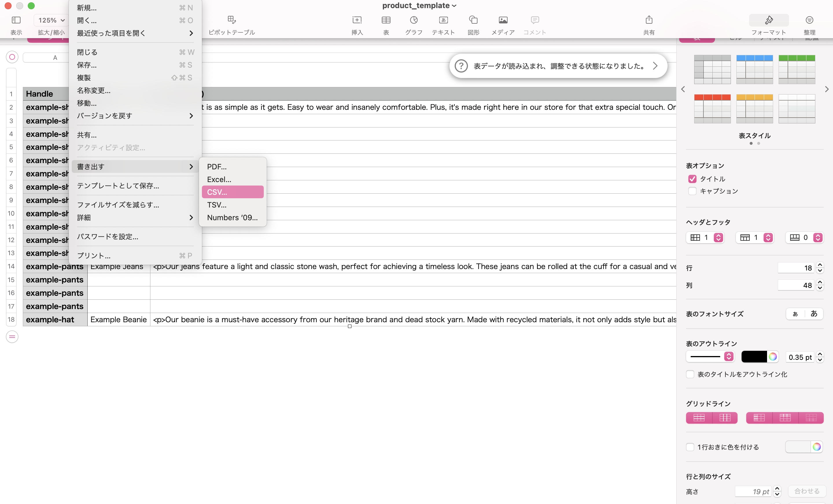Screen dimensions: 833x504
Task: Open the Graph (グラフ) chart icon
Action: pos(413,20)
